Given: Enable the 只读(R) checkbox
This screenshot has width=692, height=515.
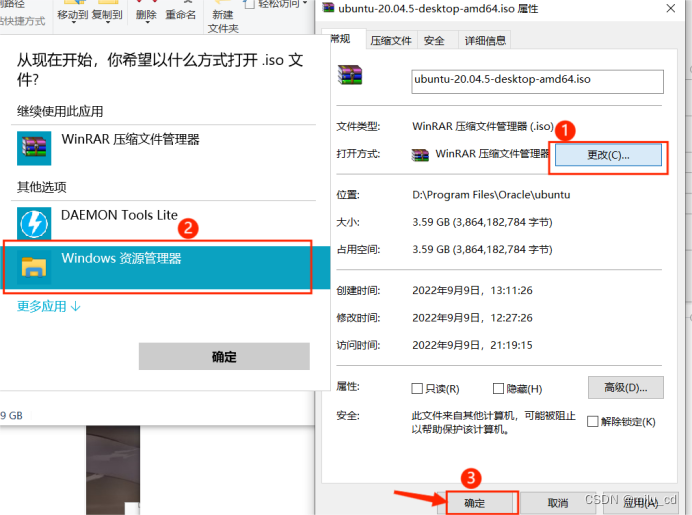Looking at the screenshot, I should point(417,388).
